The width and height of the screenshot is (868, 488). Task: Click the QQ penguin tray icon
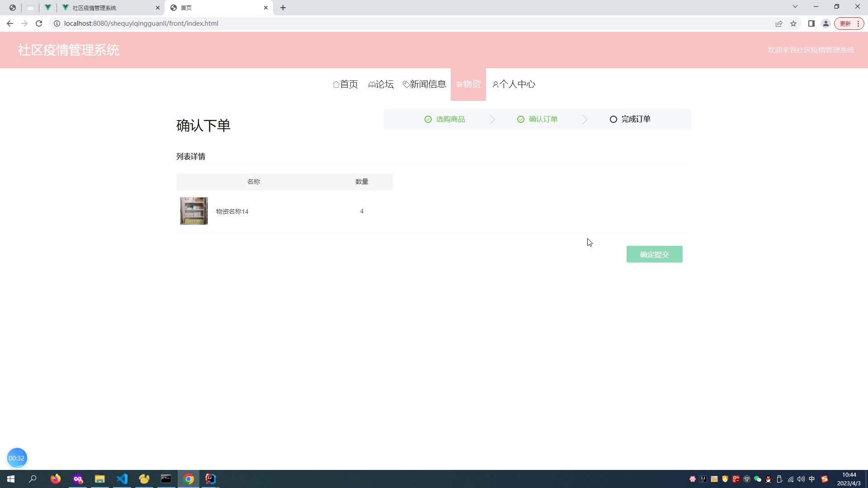coord(769,479)
